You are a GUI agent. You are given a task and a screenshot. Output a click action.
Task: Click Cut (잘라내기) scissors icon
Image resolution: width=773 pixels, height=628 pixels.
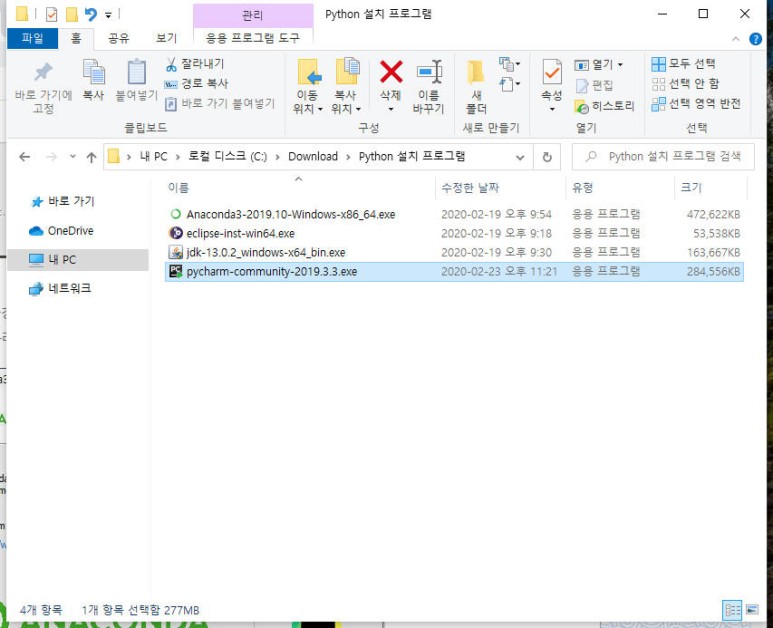[x=171, y=64]
